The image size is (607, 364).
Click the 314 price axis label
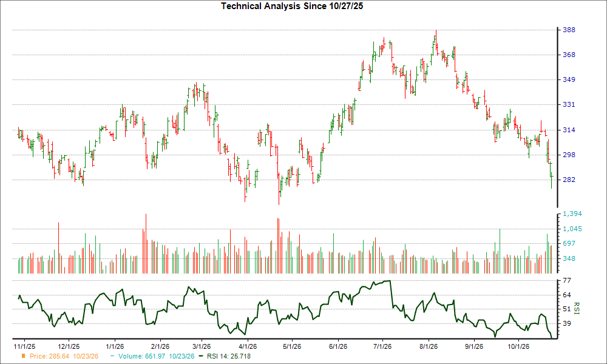569,130
